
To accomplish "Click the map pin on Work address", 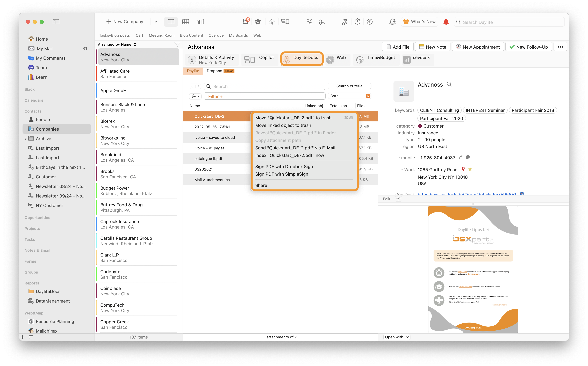I will click(463, 169).
